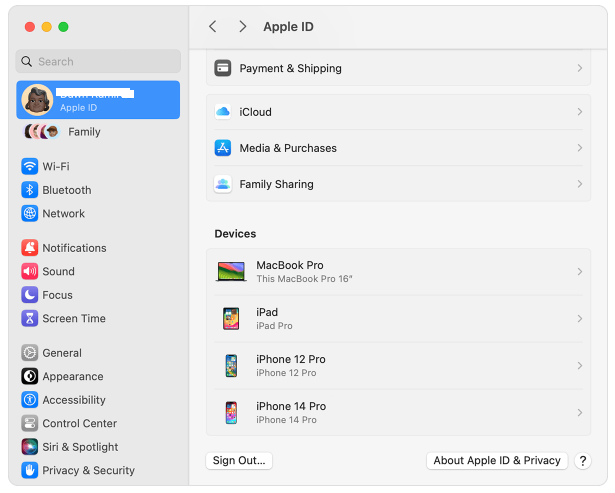Click the 'iPhone 12 Pro' title text

291,359
